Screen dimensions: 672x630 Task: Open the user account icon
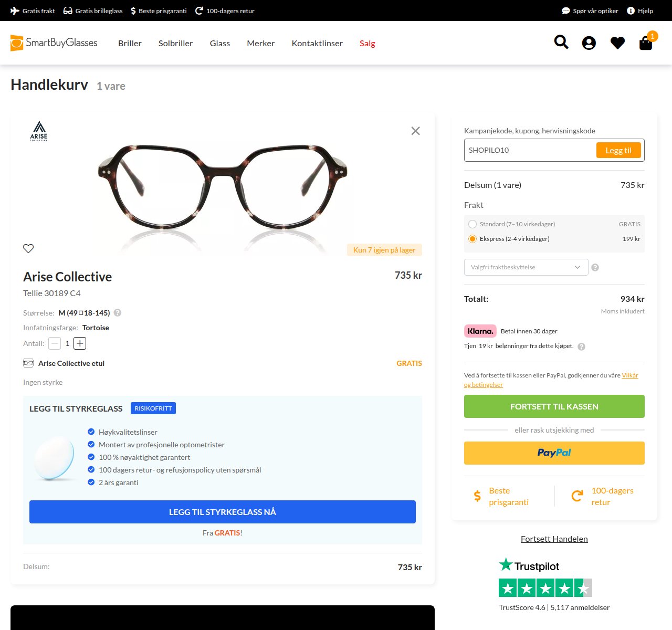click(x=589, y=43)
